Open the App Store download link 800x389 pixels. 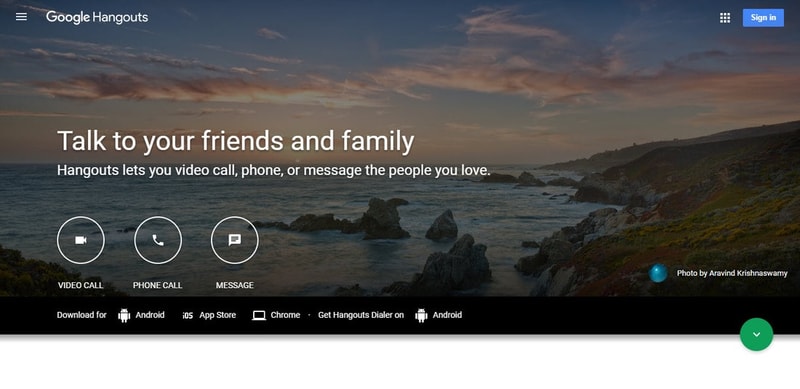(x=218, y=315)
